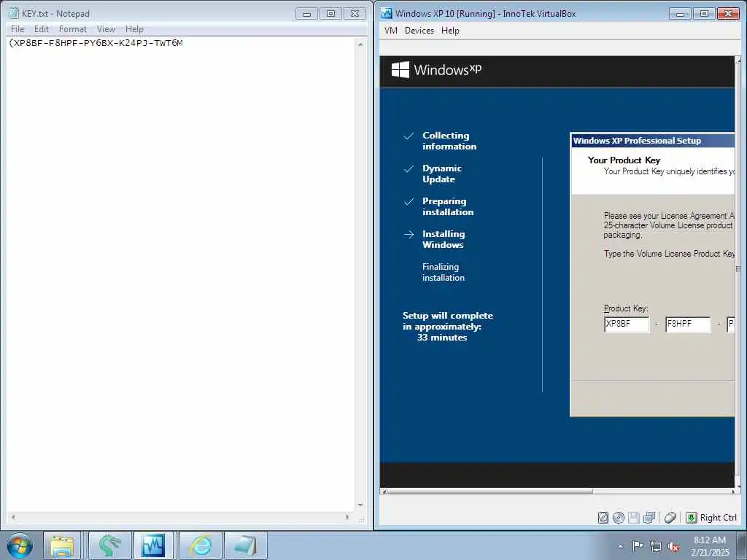
Task: Click Notepad horizontal scrollbar left arrow
Action: tap(13, 517)
